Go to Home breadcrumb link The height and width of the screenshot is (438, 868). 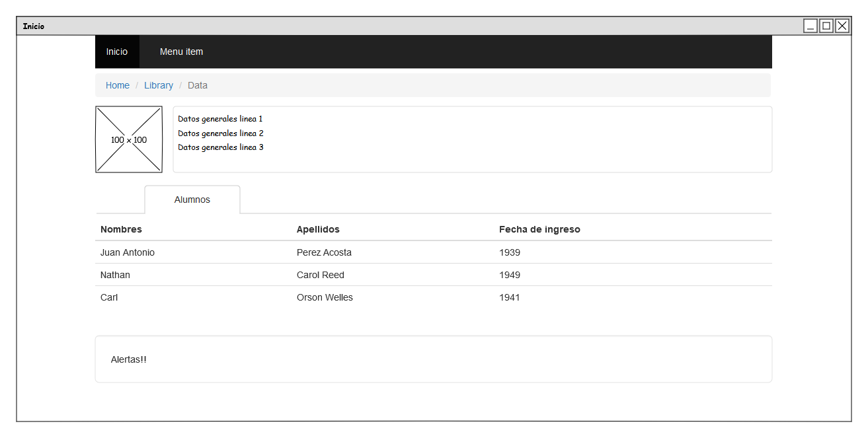[x=118, y=85]
